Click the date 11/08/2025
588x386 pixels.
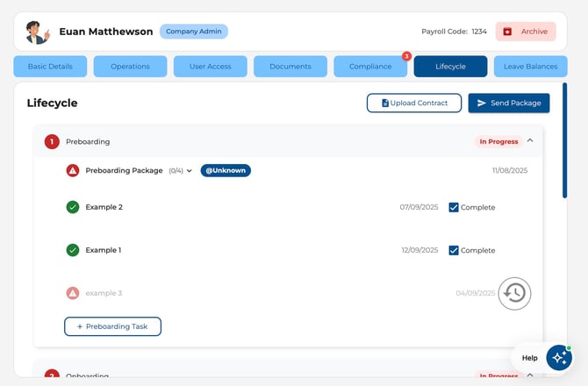(510, 170)
